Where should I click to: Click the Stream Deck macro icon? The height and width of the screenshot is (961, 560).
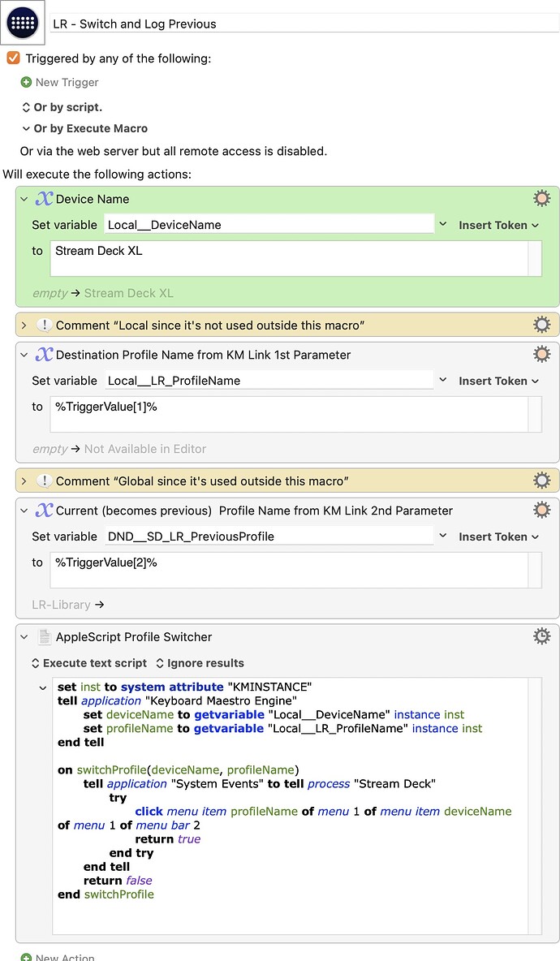(23, 23)
